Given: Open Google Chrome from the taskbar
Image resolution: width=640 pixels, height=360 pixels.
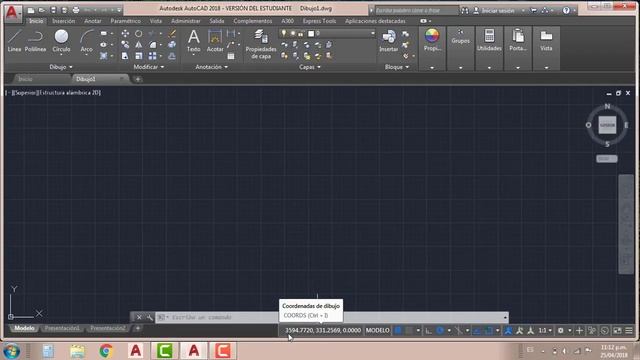Looking at the screenshot, I should (x=106, y=351).
